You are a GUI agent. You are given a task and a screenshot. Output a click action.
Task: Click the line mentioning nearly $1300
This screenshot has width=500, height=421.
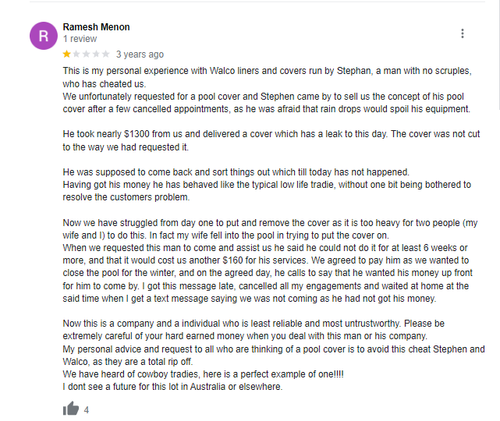tap(271, 134)
